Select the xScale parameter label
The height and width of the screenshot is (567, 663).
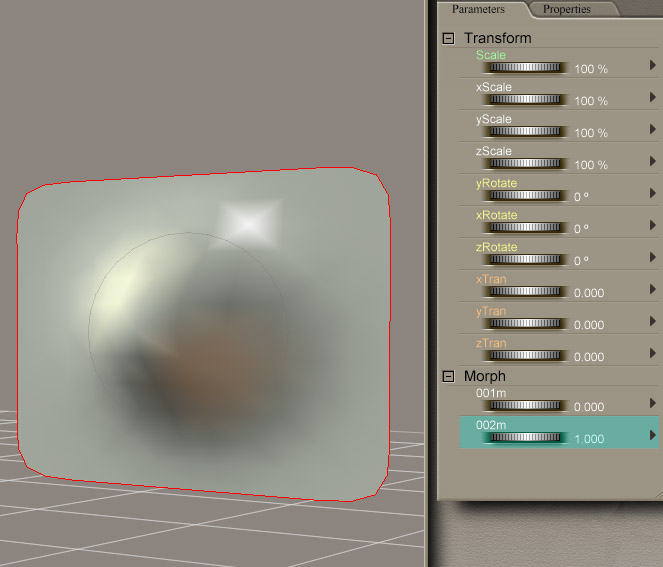tap(493, 87)
